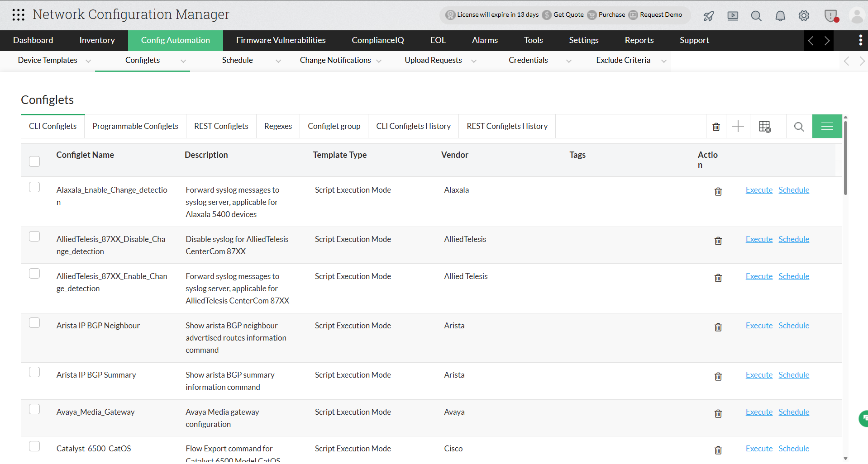Screen dimensions: 868x464
Task: Click Execute for Arista IP BGP Neighbour
Action: coord(758,325)
